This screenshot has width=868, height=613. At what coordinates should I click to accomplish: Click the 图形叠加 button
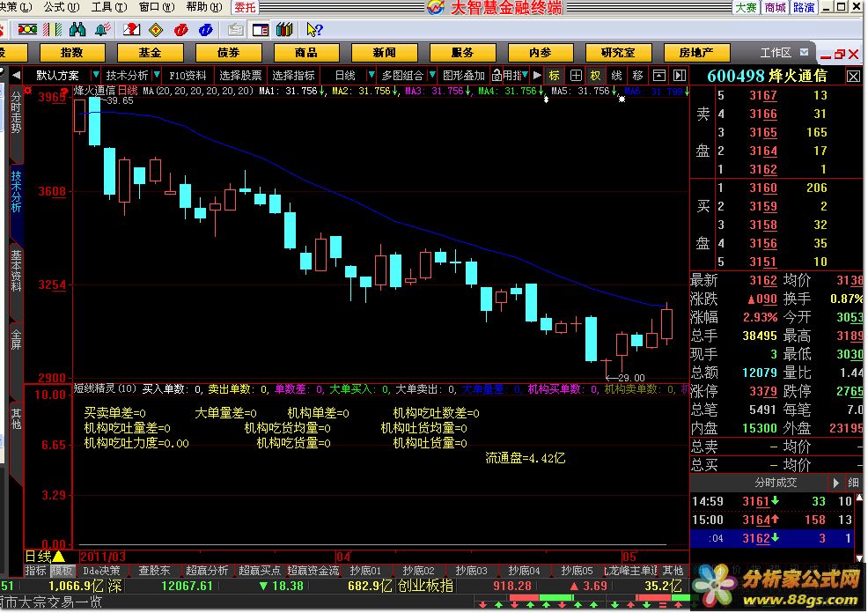pyautogui.click(x=463, y=76)
